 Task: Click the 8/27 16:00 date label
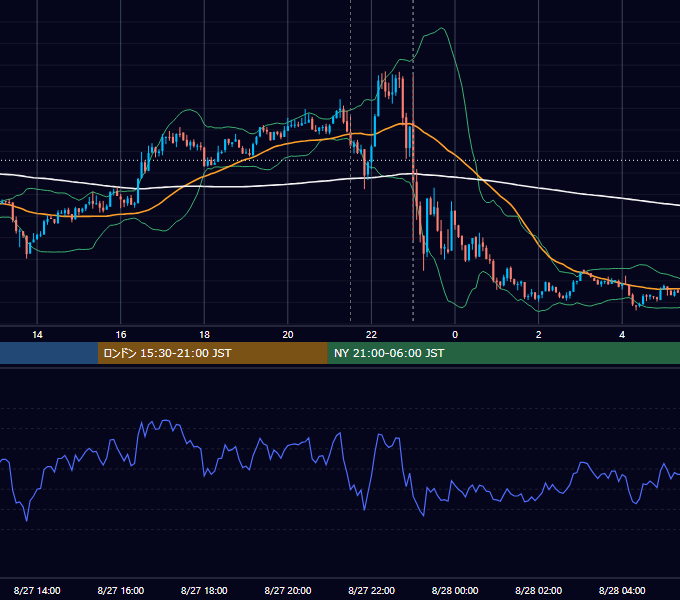click(x=121, y=590)
